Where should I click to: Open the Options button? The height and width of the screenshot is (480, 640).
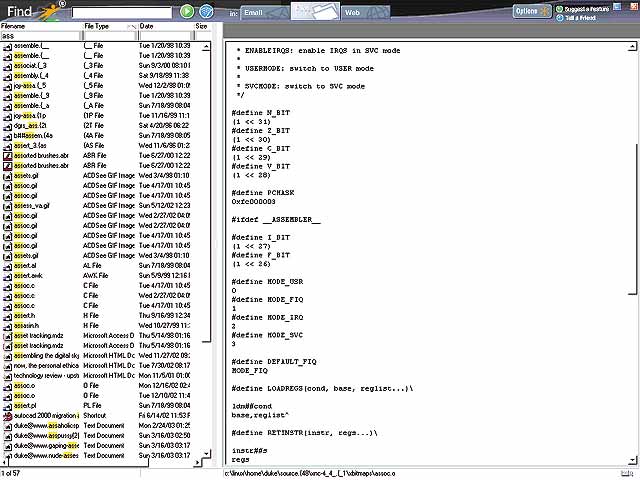tap(532, 11)
